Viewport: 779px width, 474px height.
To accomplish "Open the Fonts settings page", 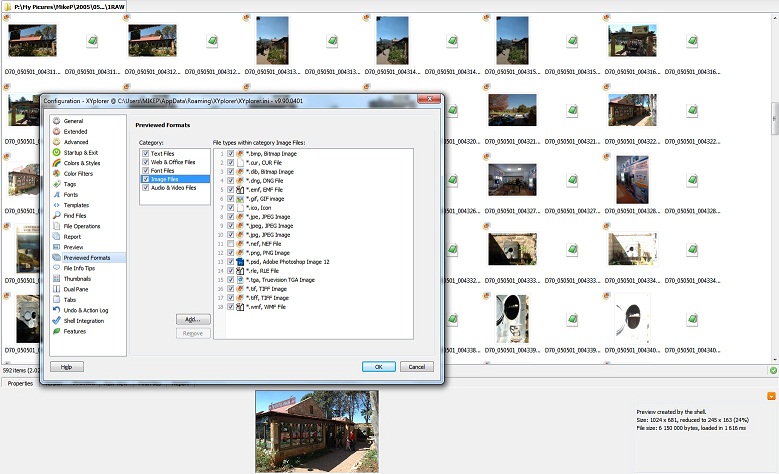I will point(71,194).
